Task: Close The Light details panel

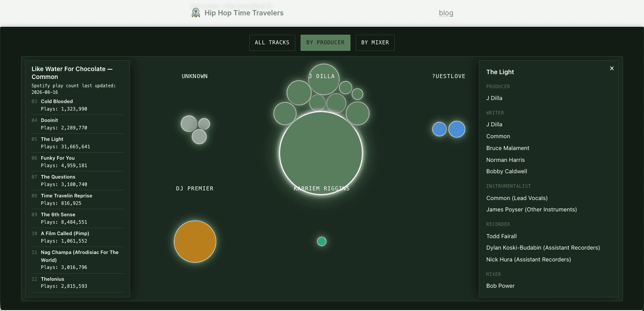Action: [x=612, y=68]
